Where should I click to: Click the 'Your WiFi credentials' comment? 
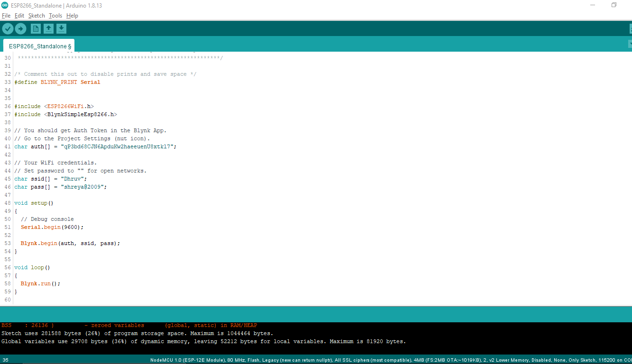[55, 163]
